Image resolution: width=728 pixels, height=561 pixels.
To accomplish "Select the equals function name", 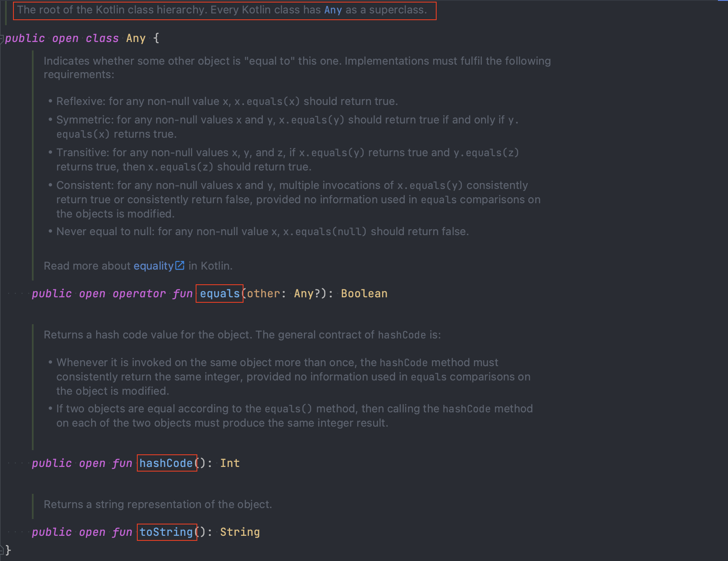I will tap(220, 294).
